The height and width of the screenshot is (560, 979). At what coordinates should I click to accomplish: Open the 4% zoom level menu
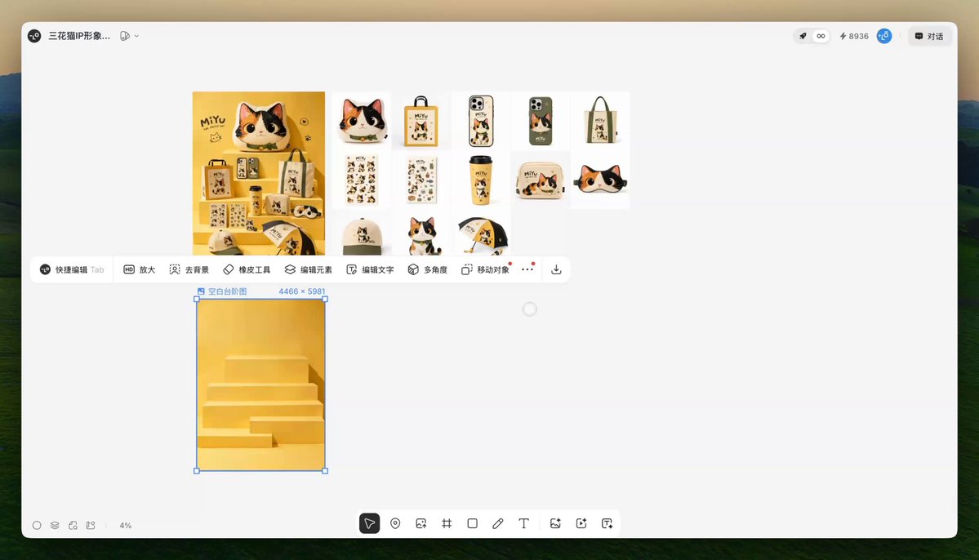126,526
